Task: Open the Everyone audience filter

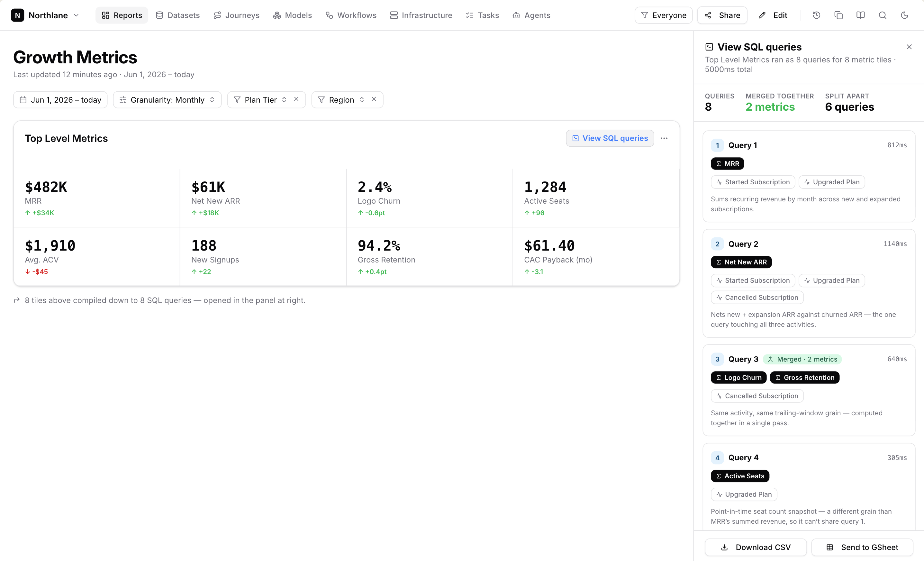Action: pyautogui.click(x=663, y=15)
